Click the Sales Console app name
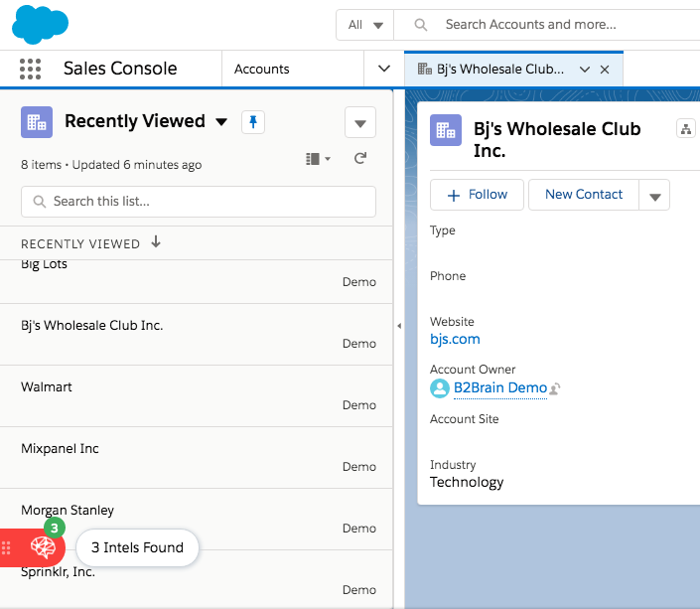The width and height of the screenshot is (700, 609). [x=120, y=69]
